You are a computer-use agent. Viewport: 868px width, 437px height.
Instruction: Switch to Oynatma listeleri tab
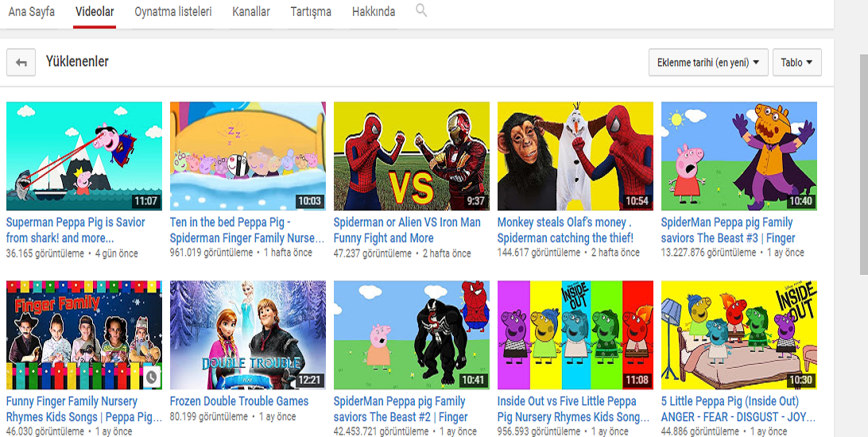click(173, 12)
